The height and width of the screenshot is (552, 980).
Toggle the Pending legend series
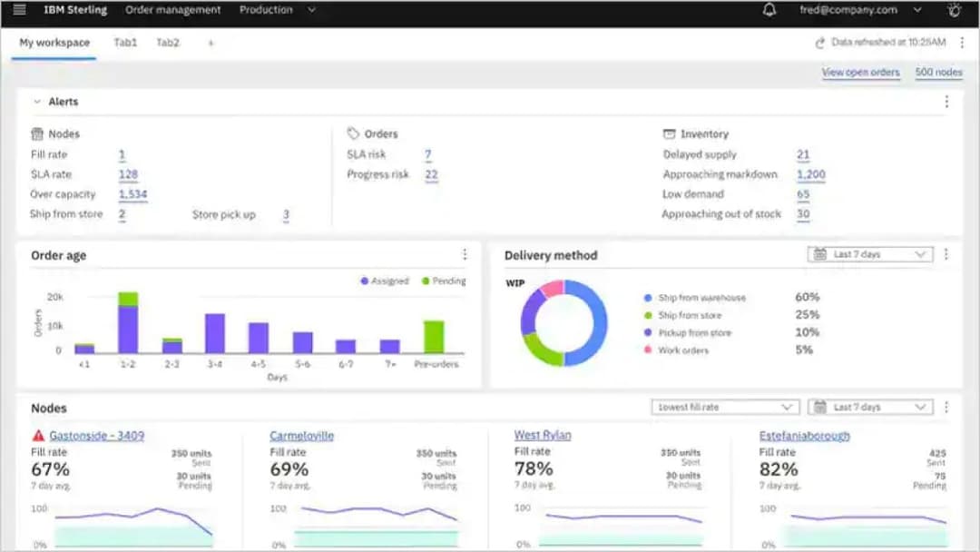pyautogui.click(x=443, y=281)
